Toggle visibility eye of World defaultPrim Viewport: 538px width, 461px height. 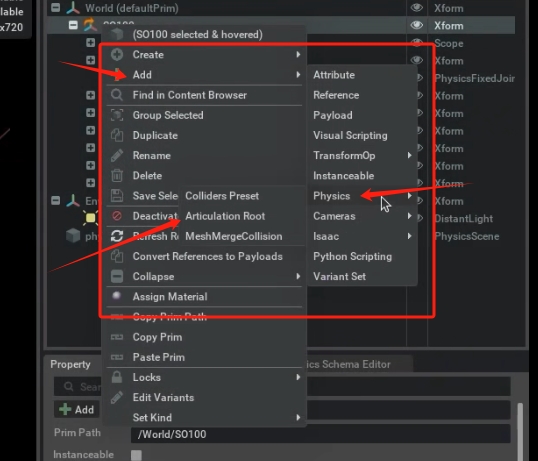(417, 8)
